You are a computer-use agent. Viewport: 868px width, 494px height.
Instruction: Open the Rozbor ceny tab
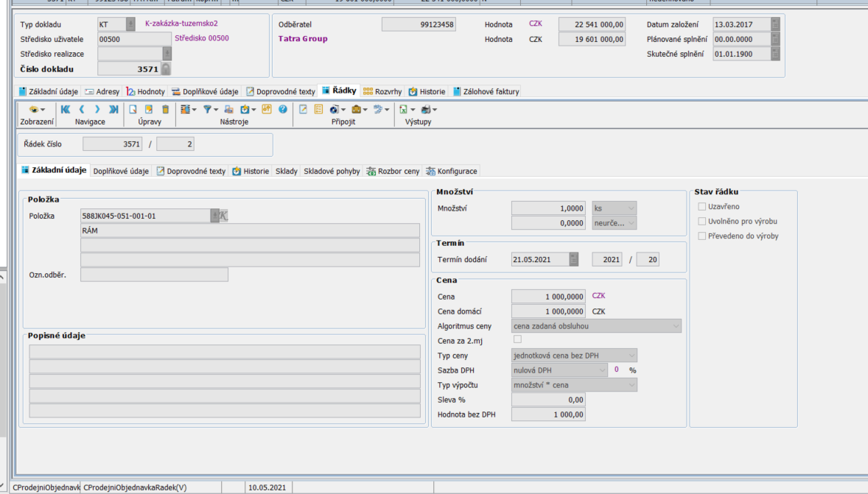(x=393, y=172)
